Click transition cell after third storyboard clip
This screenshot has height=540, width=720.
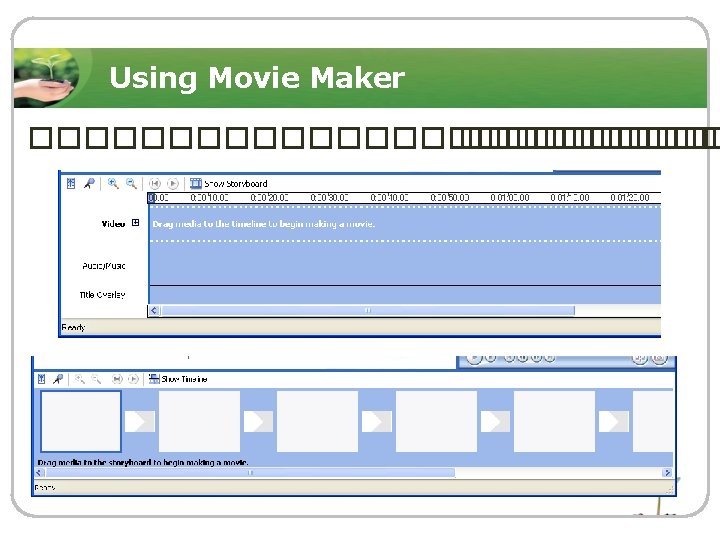(377, 422)
